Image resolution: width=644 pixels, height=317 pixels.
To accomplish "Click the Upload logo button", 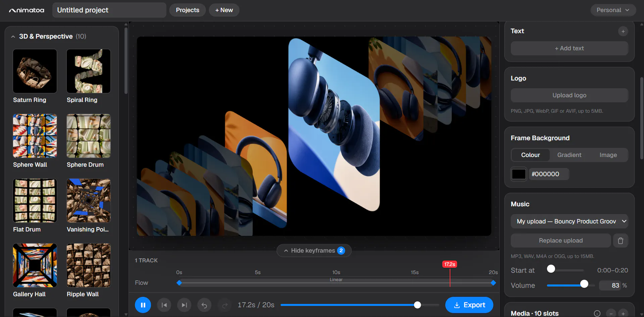I will pos(569,95).
